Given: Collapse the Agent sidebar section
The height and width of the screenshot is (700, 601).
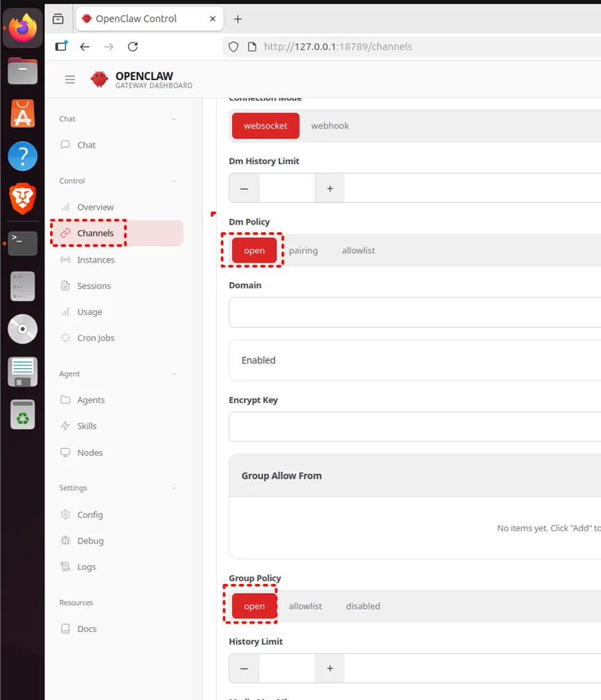Looking at the screenshot, I should pyautogui.click(x=174, y=374).
